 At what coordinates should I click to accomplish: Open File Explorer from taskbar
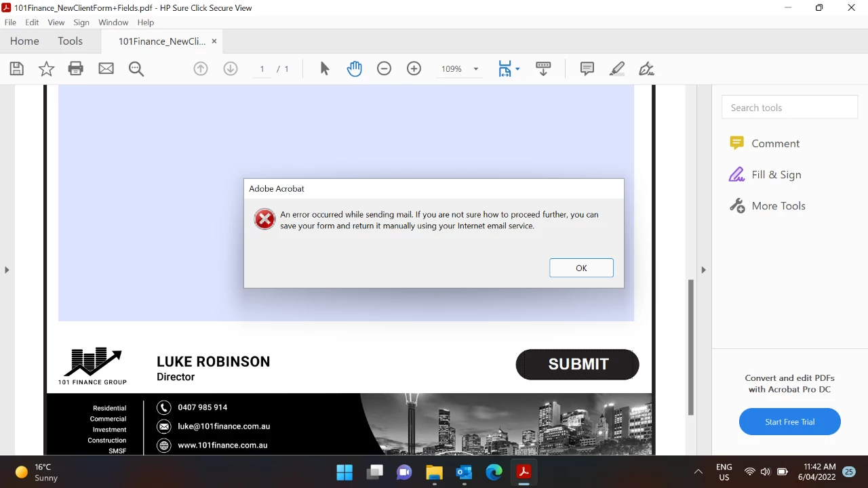434,472
